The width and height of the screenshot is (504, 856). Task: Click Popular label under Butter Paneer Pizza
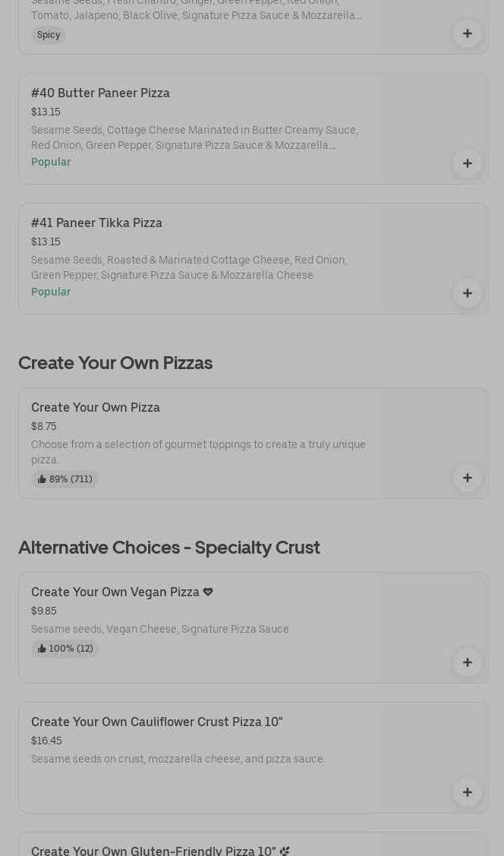[51, 162]
